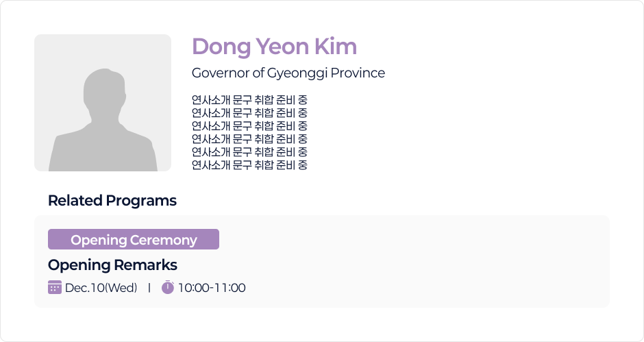Screen dimensions: 644x342
Task: Click the first line of Korean bio text
Action: (249, 100)
